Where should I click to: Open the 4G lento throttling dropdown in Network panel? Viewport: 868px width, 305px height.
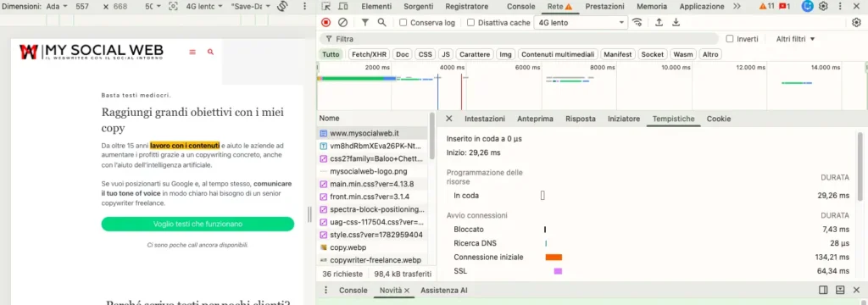[x=581, y=23]
